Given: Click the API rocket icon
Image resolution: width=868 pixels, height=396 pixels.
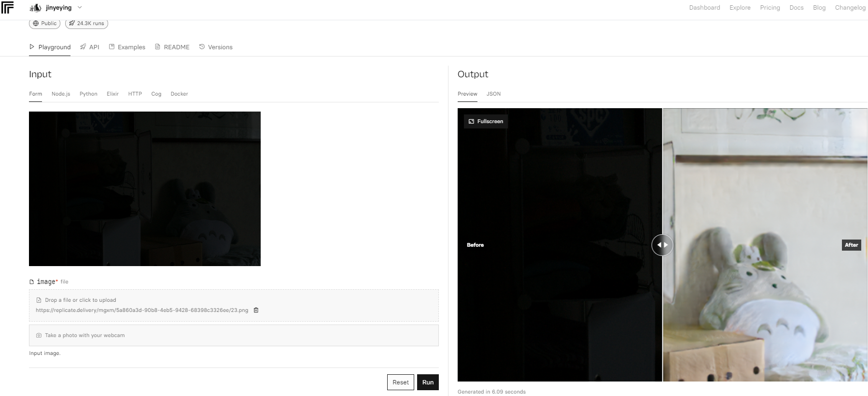Looking at the screenshot, I should [83, 47].
